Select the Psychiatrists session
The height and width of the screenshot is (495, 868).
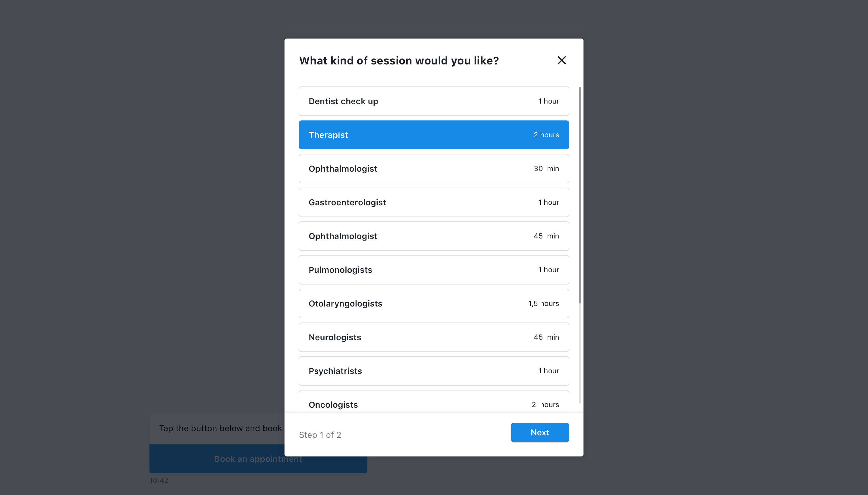(434, 371)
